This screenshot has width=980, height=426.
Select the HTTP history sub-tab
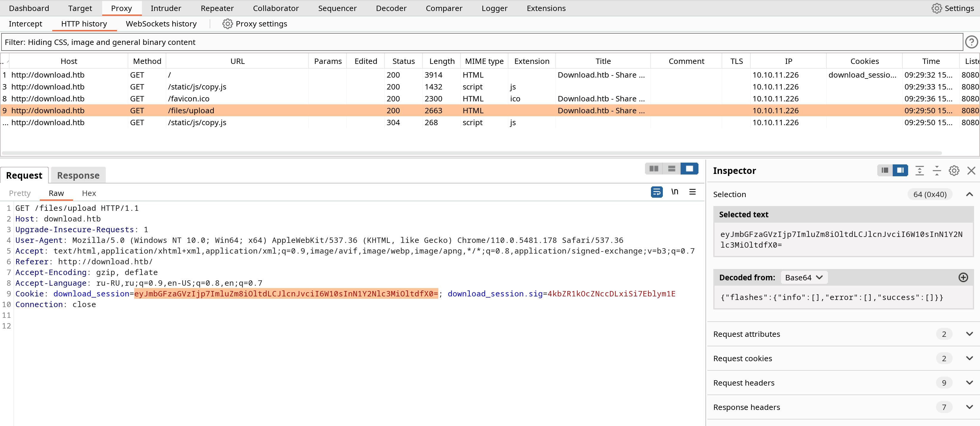click(x=84, y=23)
